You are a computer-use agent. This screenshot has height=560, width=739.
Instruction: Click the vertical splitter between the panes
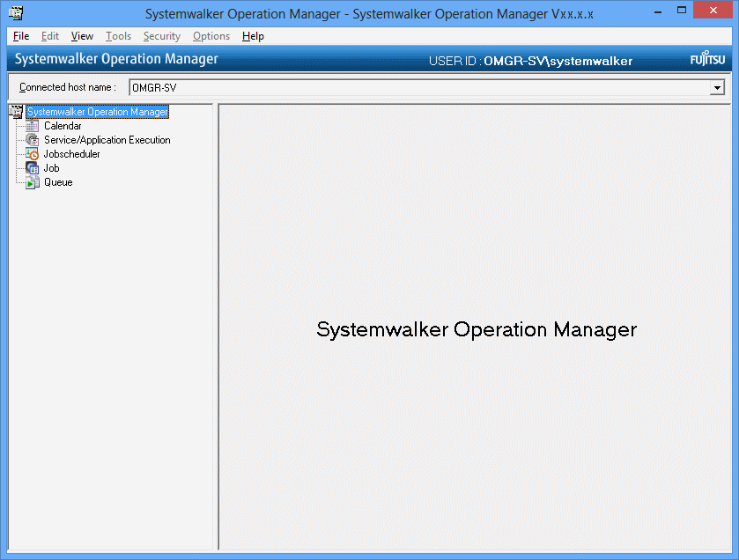tap(216, 326)
